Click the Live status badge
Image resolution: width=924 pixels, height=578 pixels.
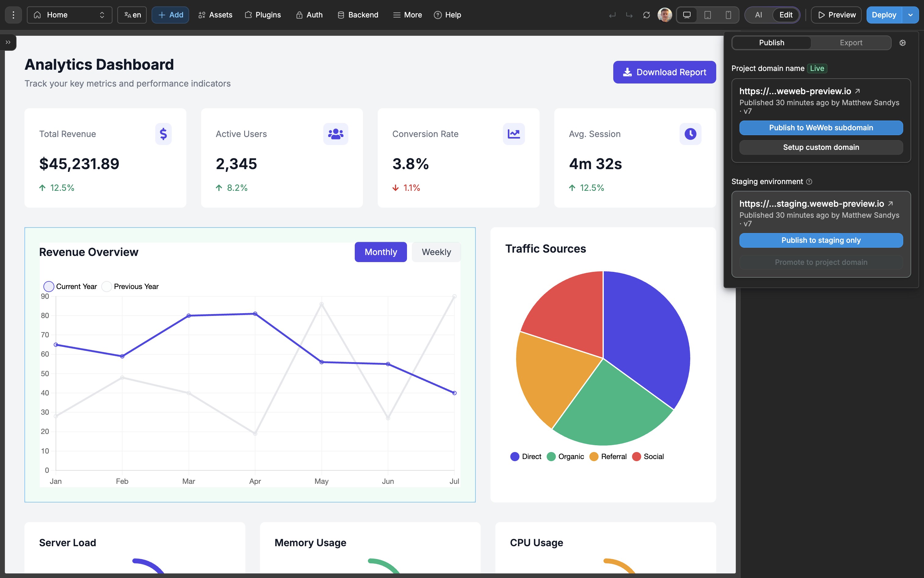[817, 69]
